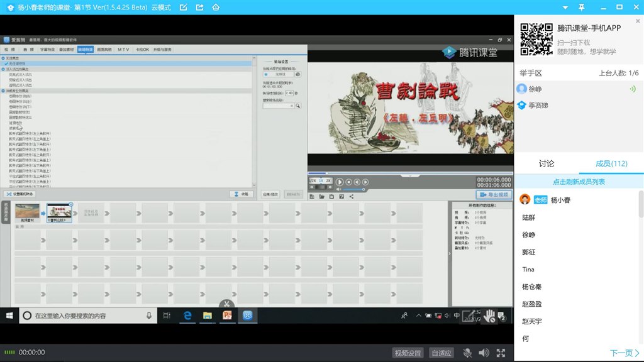The image size is (644, 362).
Task: Select member 赵盈盈 in the list
Action: point(531,304)
